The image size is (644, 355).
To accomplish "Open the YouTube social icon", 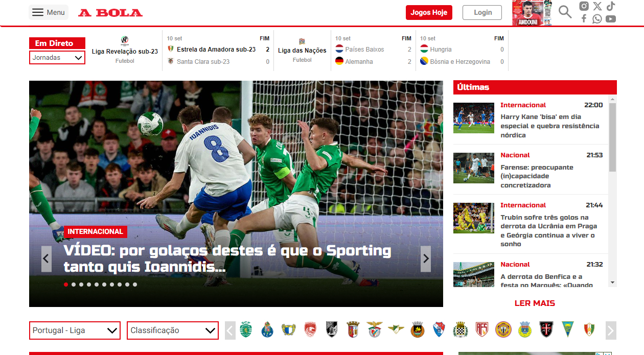I will [x=611, y=19].
